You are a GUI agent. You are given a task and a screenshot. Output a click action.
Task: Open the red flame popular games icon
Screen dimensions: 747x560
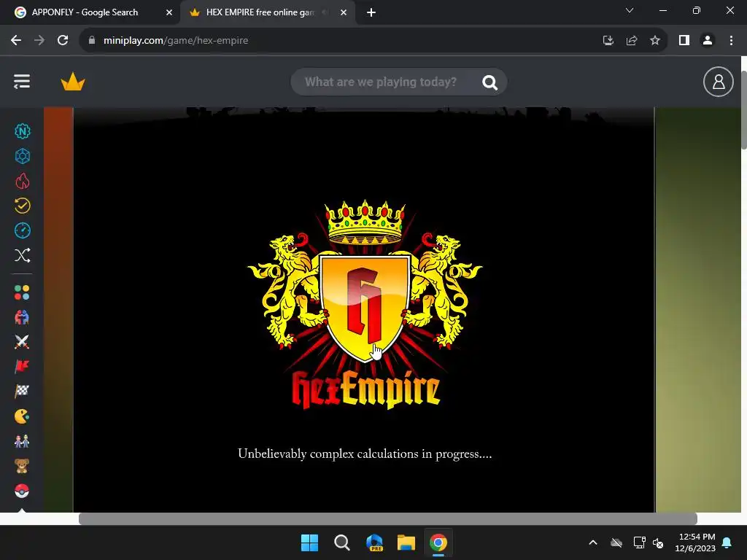click(x=23, y=181)
